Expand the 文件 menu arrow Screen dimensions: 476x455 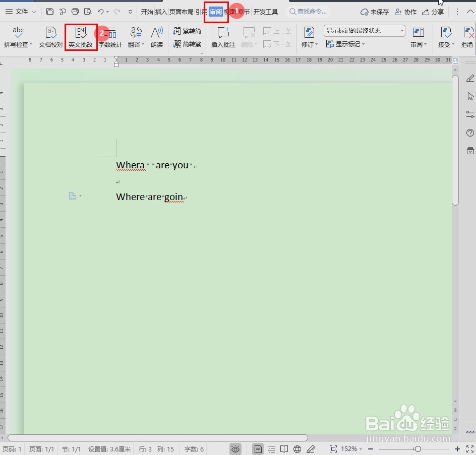(x=34, y=12)
